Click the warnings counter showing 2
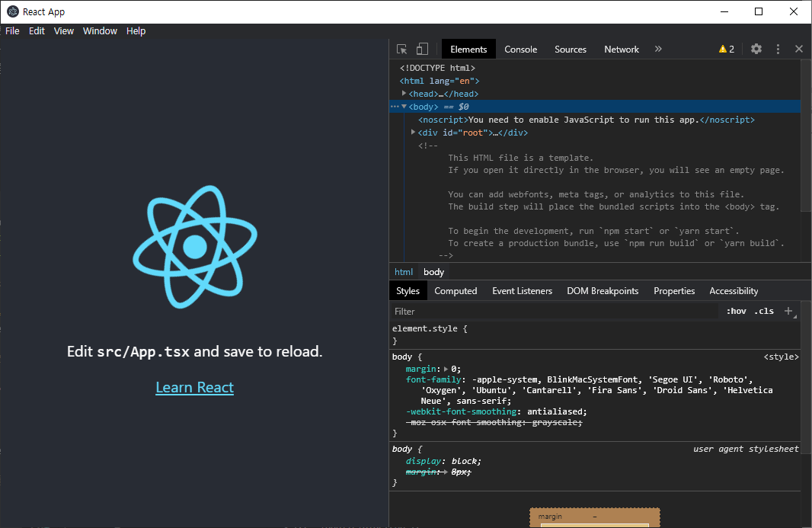Viewport: 812px width, 528px height. [727, 50]
